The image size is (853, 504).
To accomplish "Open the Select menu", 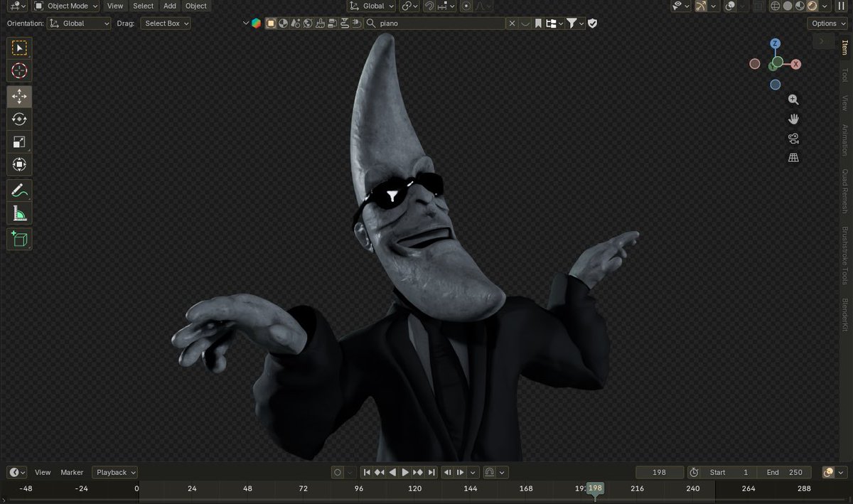I will (143, 6).
